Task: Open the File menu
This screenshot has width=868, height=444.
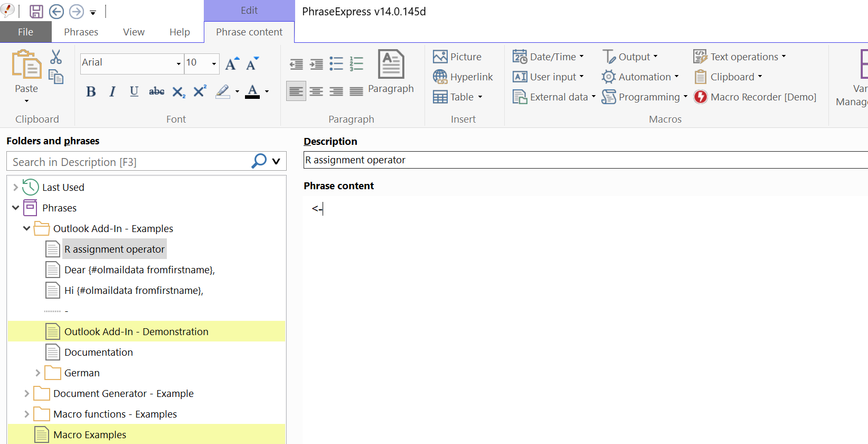Action: [x=25, y=32]
